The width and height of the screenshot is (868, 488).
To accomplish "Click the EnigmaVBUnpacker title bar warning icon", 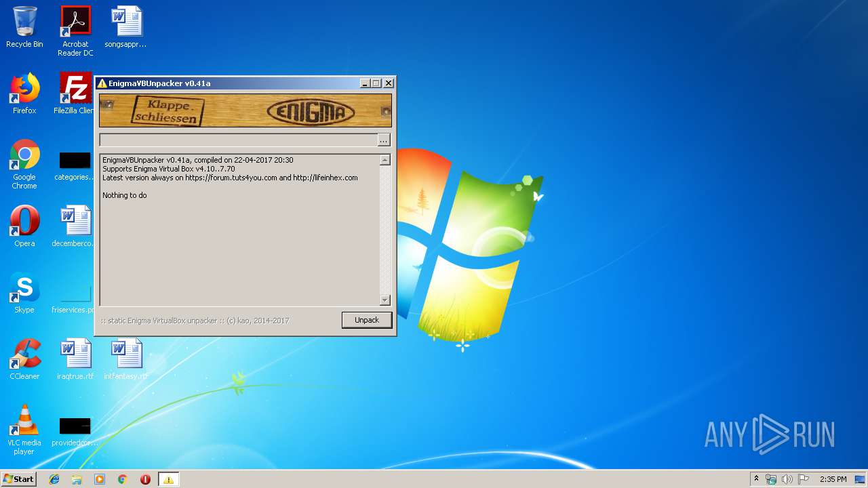I will (102, 83).
